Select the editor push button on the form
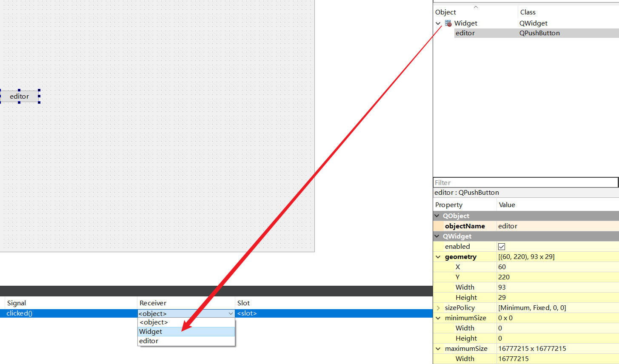Viewport: 619px width, 364px height. click(20, 97)
